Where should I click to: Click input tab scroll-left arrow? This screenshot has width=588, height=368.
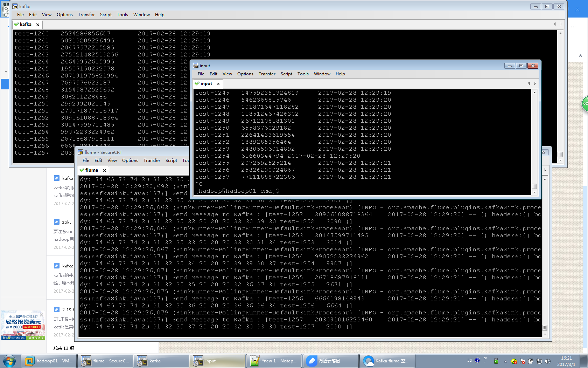click(x=529, y=83)
